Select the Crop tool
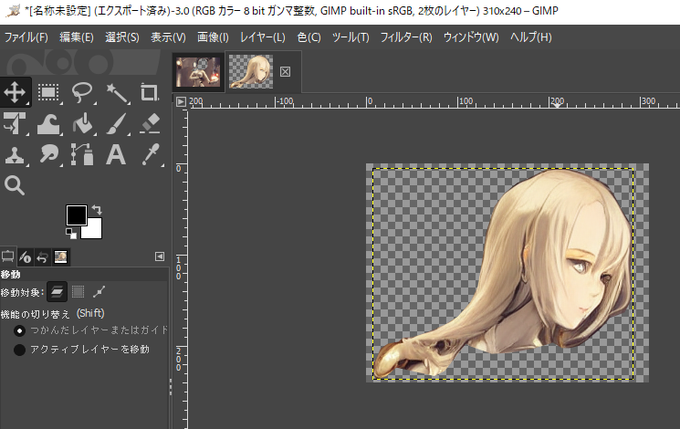The width and height of the screenshot is (680, 429). pyautogui.click(x=149, y=92)
